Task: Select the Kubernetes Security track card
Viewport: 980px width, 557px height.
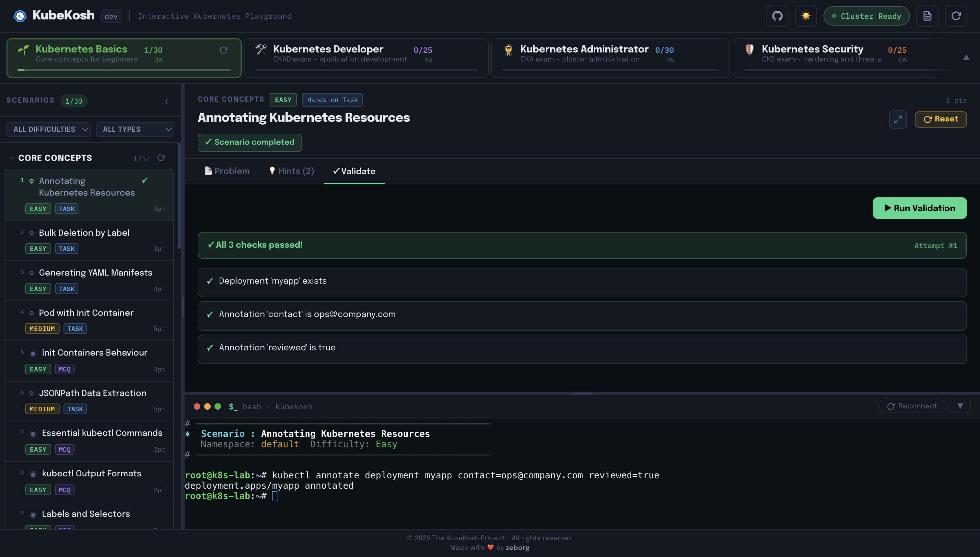Action: pyautogui.click(x=842, y=58)
